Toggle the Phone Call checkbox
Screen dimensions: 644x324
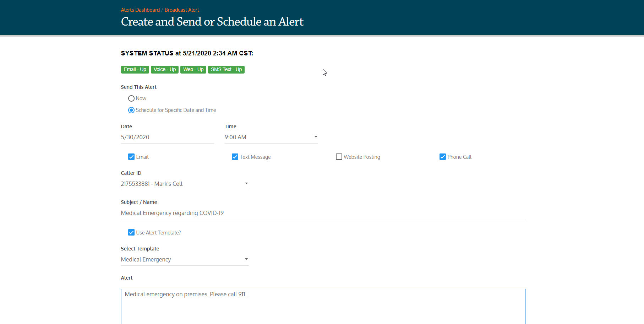[443, 157]
